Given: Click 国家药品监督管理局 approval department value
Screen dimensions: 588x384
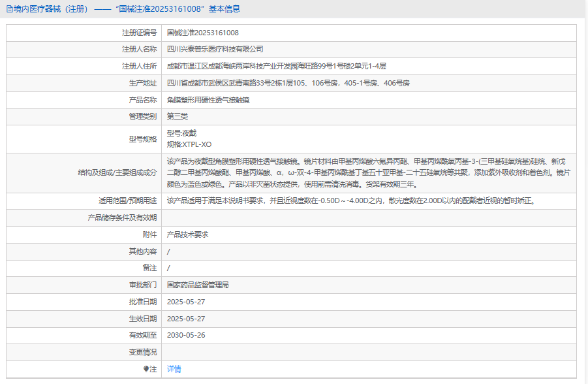Looking at the screenshot, I should pos(198,285).
